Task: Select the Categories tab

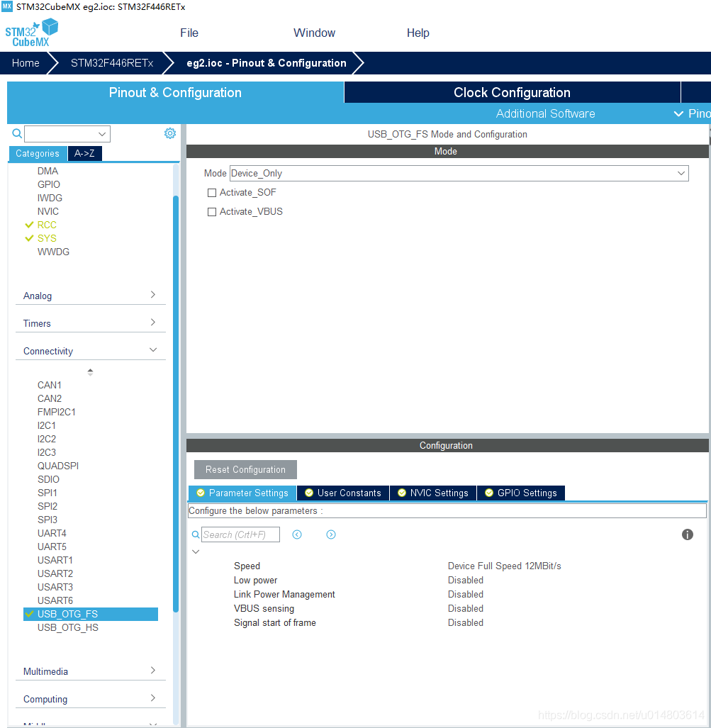Action: 38,153
